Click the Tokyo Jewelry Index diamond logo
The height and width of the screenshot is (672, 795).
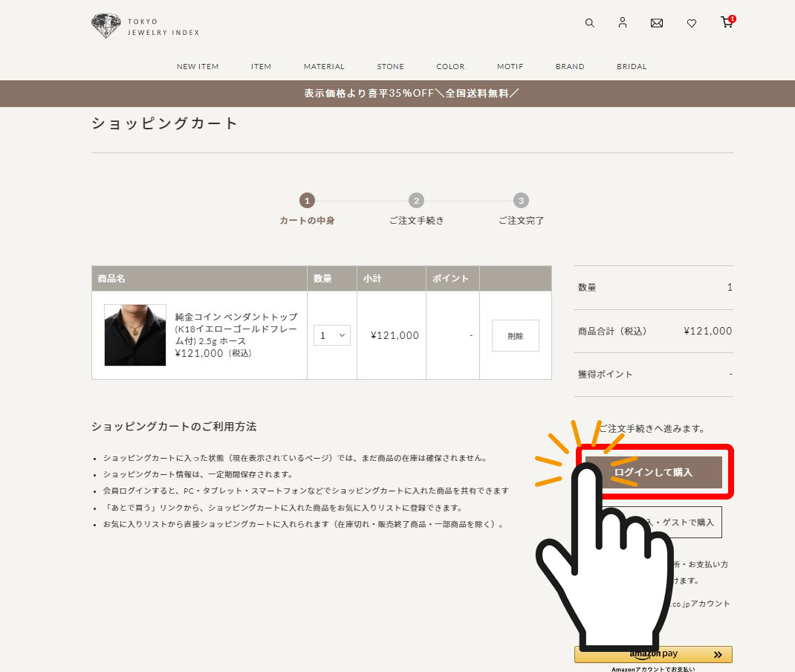(x=106, y=27)
